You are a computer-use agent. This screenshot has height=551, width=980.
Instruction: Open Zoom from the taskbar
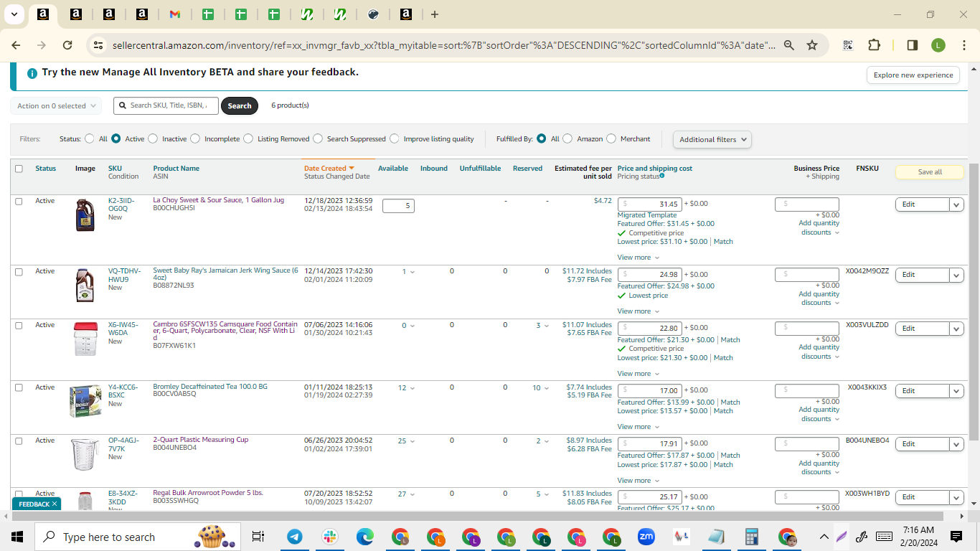tap(646, 537)
